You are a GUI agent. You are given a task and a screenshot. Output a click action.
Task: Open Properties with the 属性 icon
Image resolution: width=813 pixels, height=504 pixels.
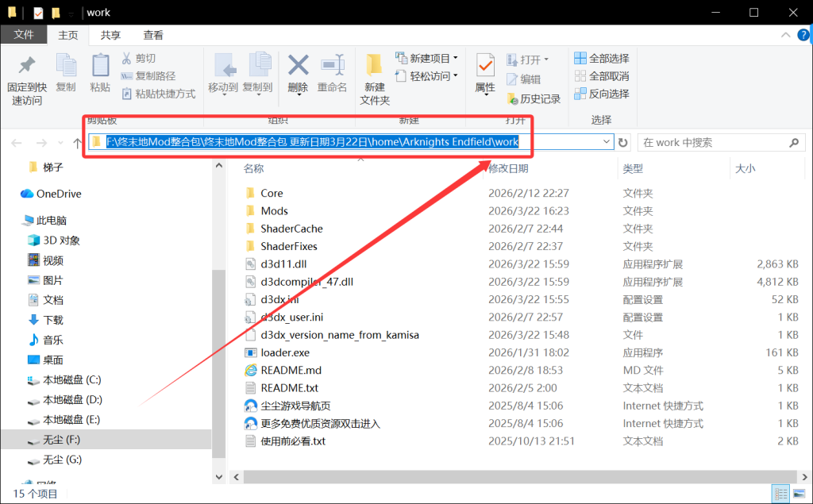pos(484,71)
